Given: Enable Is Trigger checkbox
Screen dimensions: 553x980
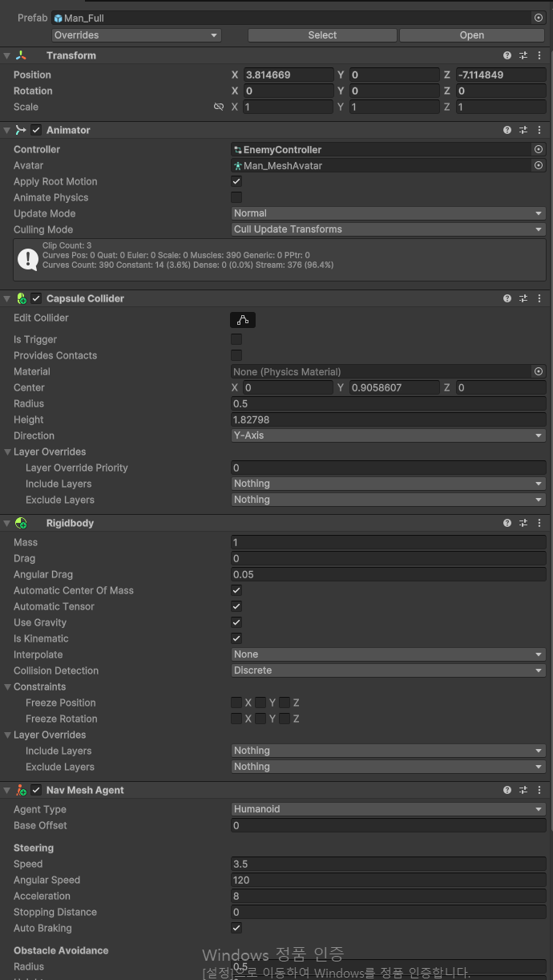Looking at the screenshot, I should (x=236, y=339).
